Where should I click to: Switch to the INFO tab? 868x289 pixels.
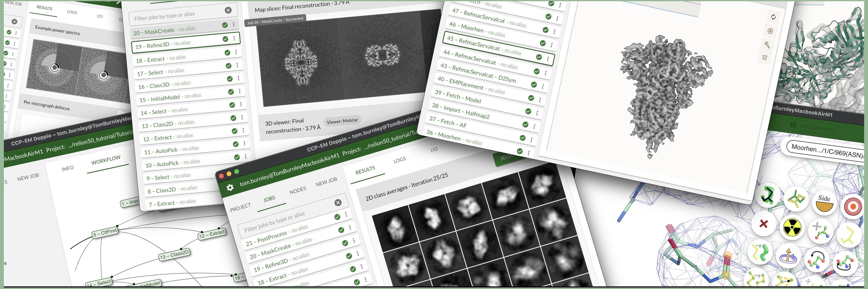(68, 168)
